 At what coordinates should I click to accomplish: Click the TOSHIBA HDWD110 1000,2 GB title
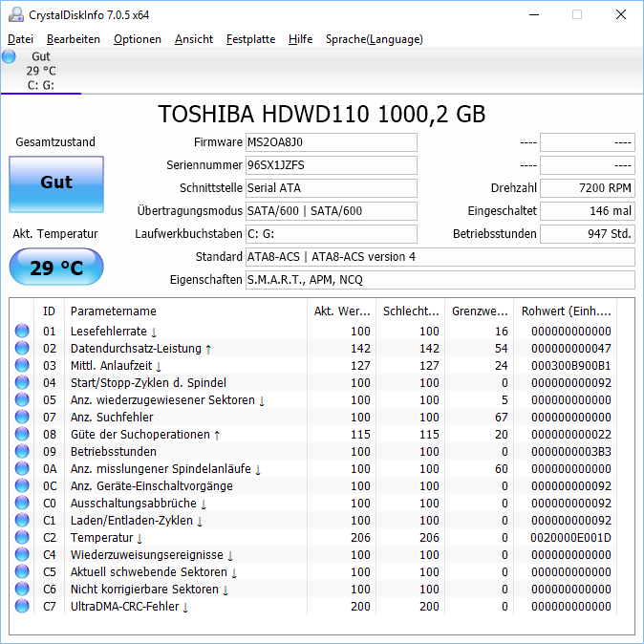point(322,114)
